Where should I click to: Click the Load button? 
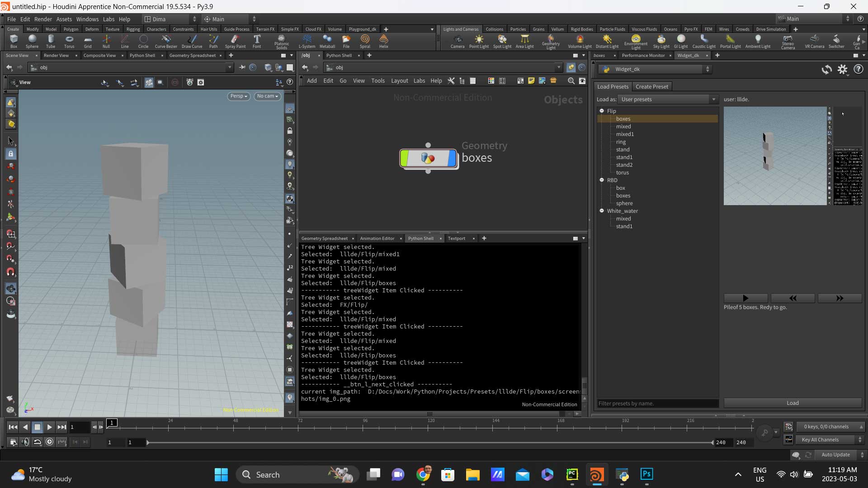(792, 403)
